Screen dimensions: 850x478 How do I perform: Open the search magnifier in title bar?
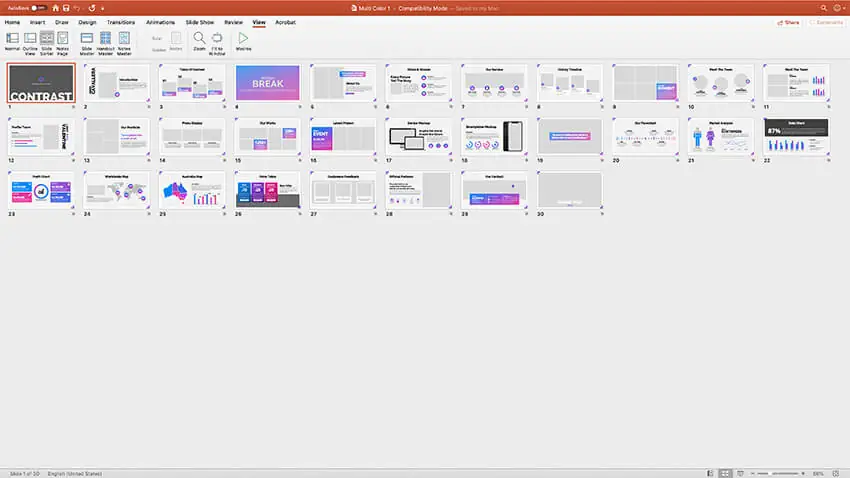(823, 8)
